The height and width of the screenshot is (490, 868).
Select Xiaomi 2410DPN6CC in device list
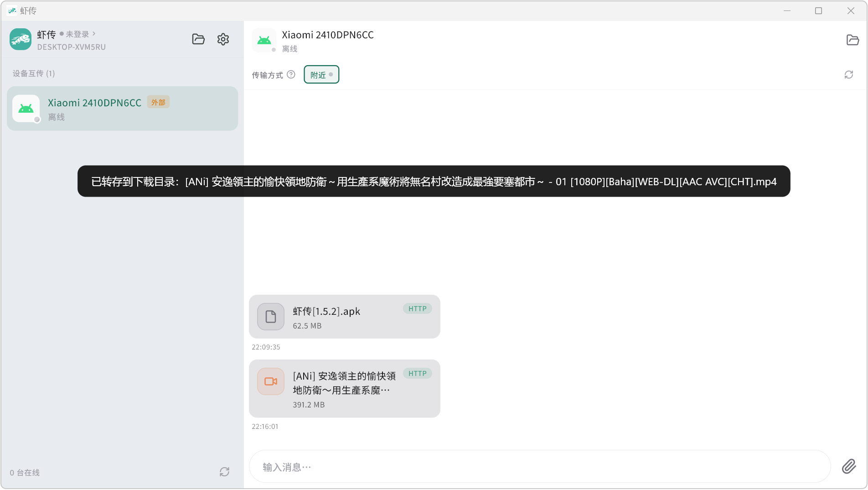[122, 109]
